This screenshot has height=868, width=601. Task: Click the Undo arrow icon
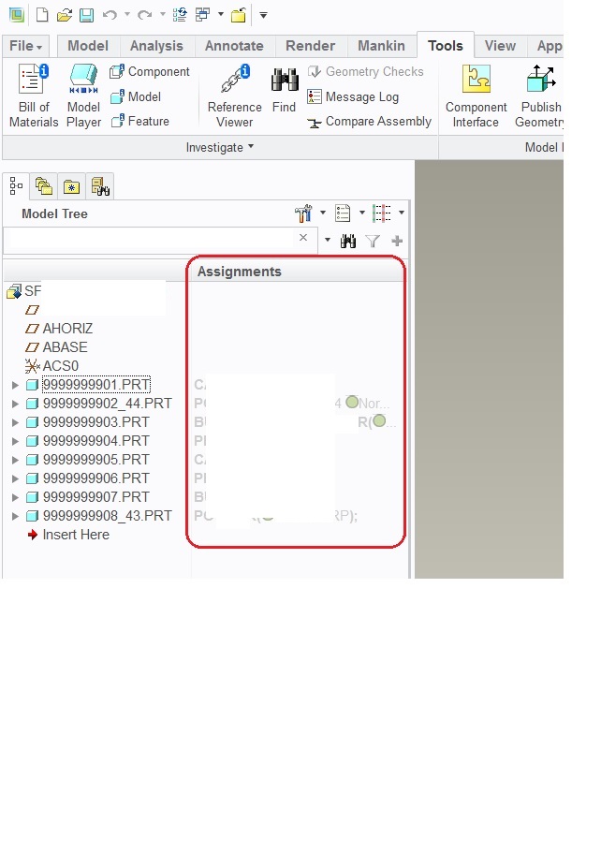coord(110,15)
